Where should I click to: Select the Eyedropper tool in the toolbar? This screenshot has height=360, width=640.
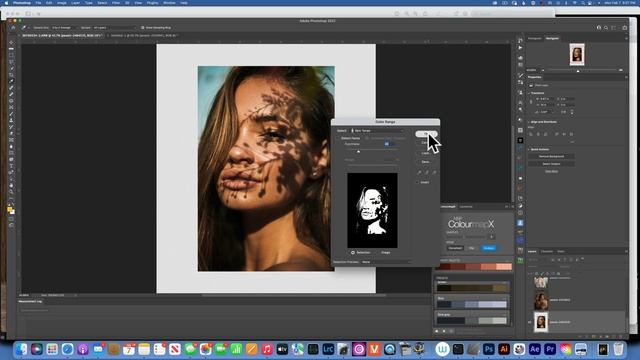tap(11, 81)
